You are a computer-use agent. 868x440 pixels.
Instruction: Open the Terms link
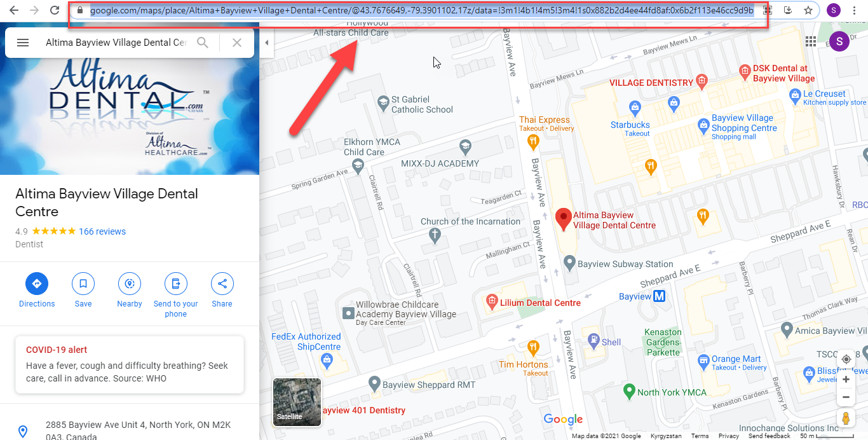click(x=700, y=436)
